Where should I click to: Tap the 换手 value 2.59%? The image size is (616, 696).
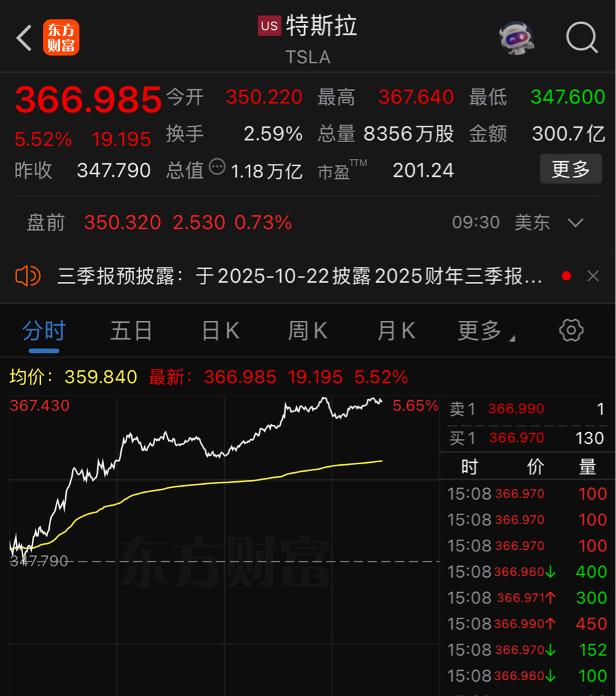pos(273,134)
